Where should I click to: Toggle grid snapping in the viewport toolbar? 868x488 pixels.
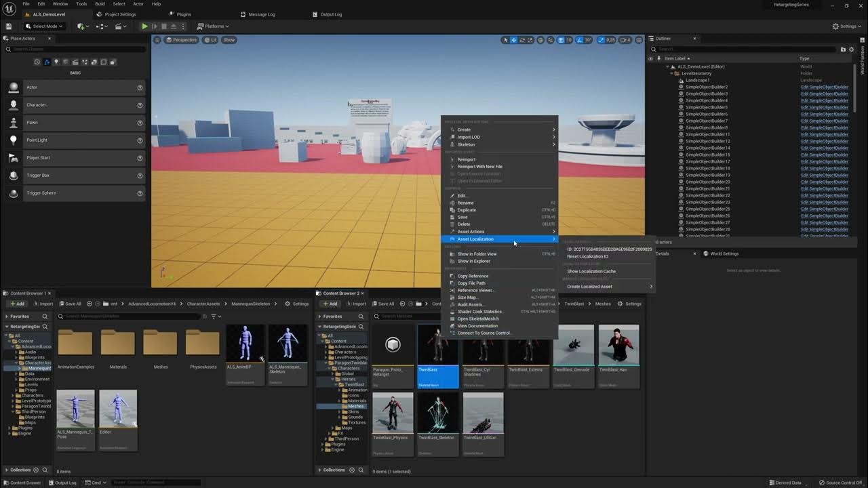click(560, 40)
